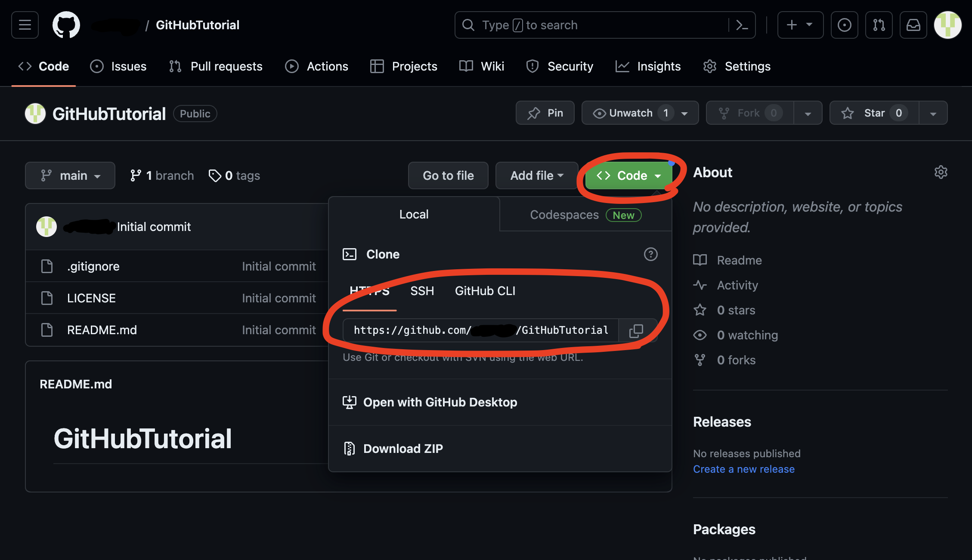
Task: Select the Code repository tab
Action: point(43,66)
